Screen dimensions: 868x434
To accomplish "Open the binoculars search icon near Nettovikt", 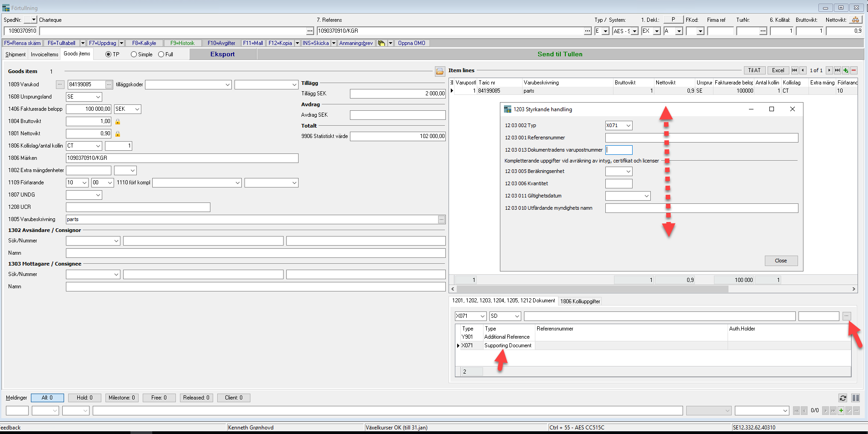I will 856,20.
